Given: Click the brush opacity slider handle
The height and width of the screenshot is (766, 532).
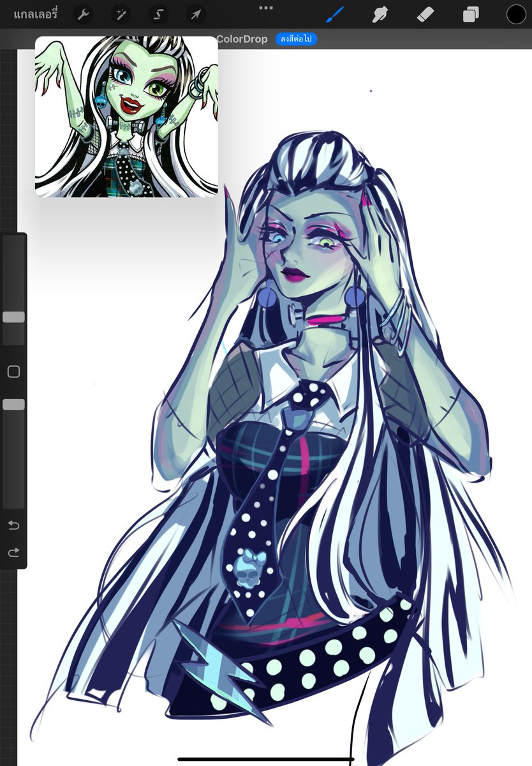Looking at the screenshot, I should click(x=13, y=404).
